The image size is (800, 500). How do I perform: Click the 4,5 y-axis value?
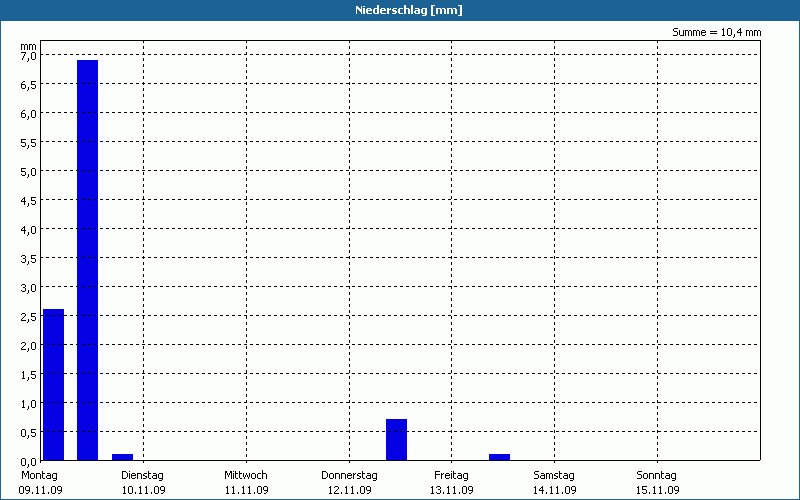click(29, 201)
